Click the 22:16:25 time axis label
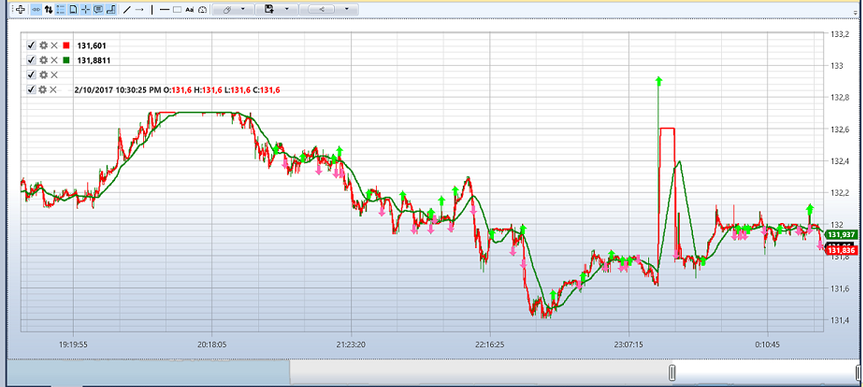The width and height of the screenshot is (863, 387). coord(490,345)
